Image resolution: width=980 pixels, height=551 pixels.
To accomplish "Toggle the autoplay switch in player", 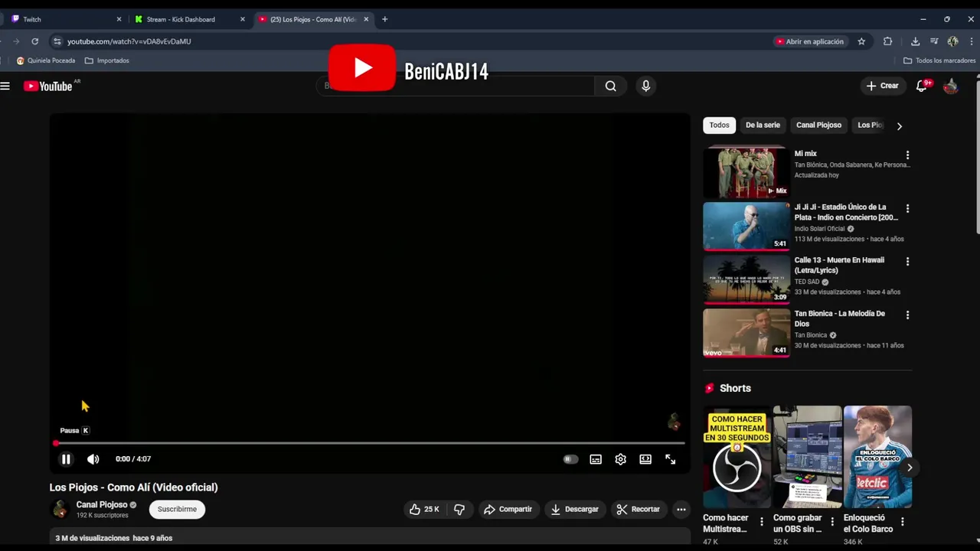I will tap(570, 459).
